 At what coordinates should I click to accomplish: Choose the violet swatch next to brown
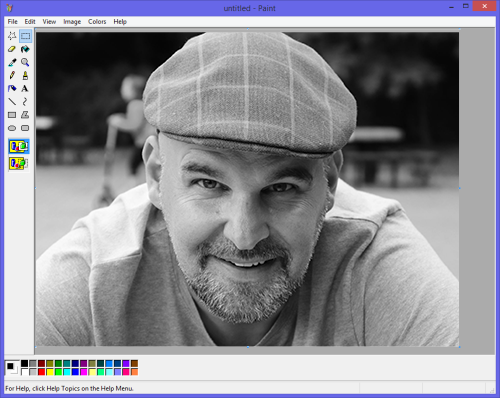tap(126, 363)
